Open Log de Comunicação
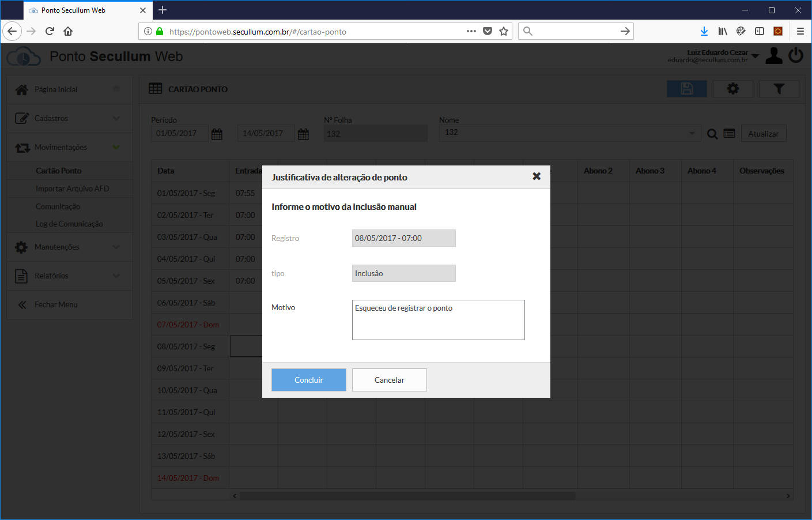 coord(69,224)
